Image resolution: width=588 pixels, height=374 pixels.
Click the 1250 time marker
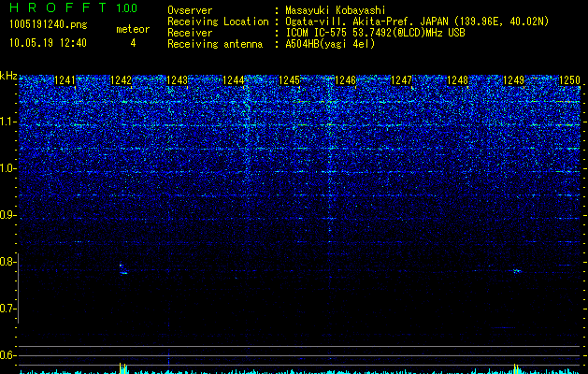[x=569, y=80]
